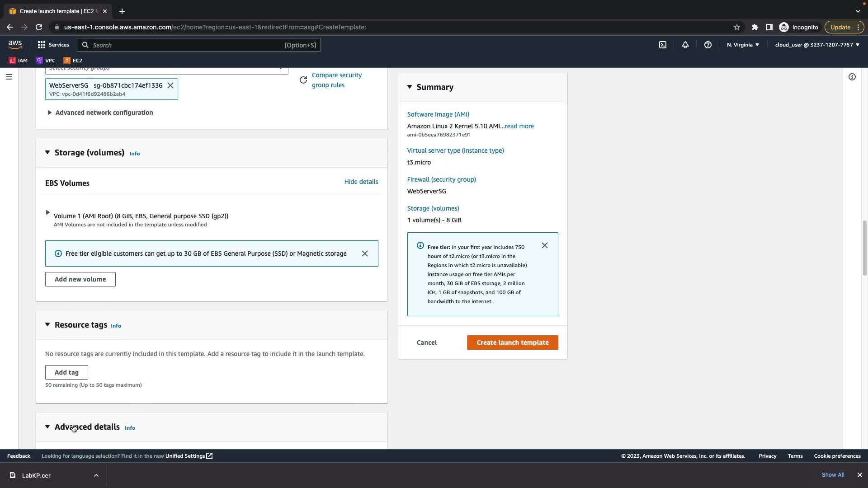Click the notifications bell icon
The image size is (868, 488).
(x=685, y=45)
